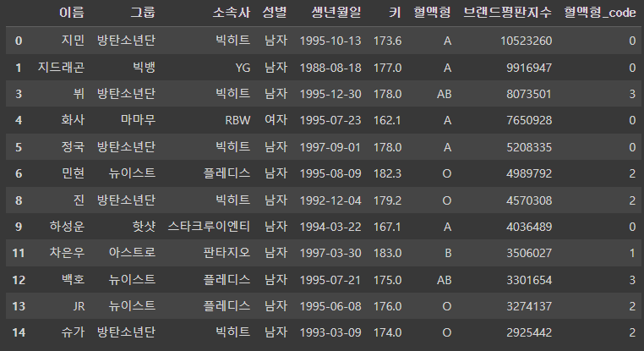Click brand index value 4989792
Image resolution: width=644 pixels, height=351 pixels.
click(529, 173)
